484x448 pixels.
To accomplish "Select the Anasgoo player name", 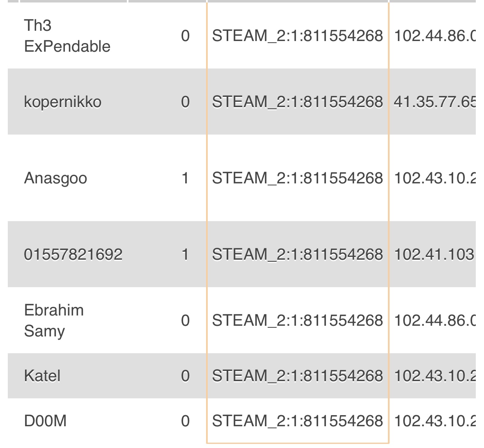I will 55,178.
